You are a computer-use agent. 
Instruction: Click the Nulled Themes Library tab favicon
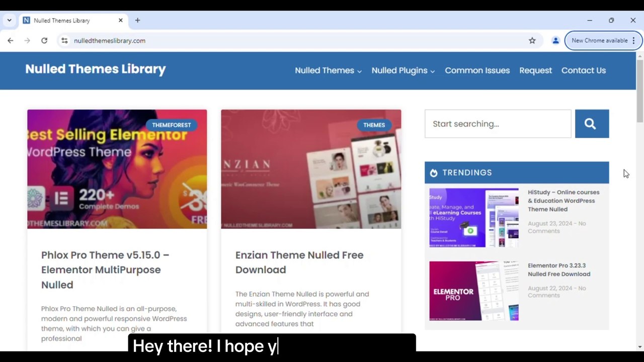[x=26, y=21]
